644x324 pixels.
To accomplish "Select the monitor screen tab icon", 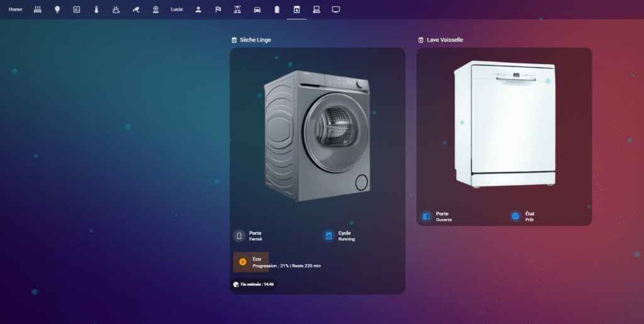I will pos(336,9).
